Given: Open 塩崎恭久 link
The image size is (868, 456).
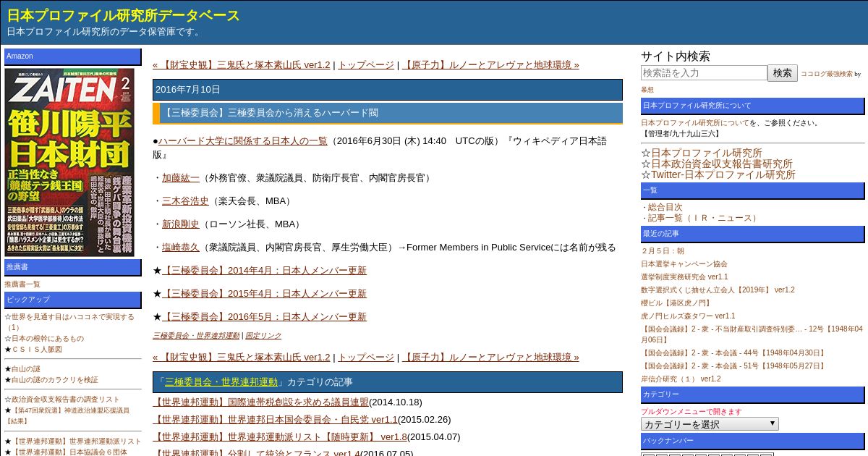Looking at the screenshot, I should click(180, 247).
